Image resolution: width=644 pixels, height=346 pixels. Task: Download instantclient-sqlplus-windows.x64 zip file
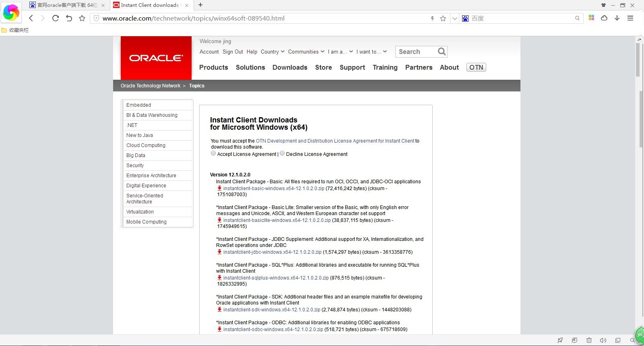276,278
